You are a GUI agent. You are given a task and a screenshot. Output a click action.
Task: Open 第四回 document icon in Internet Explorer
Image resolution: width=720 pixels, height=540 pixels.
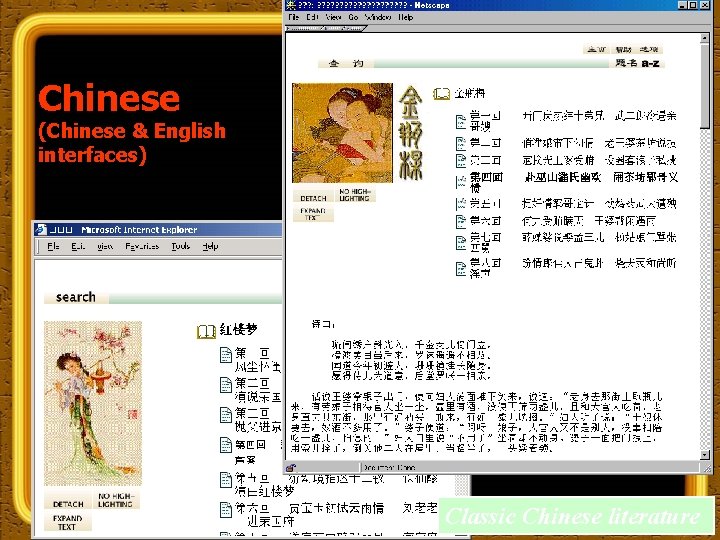226,445
